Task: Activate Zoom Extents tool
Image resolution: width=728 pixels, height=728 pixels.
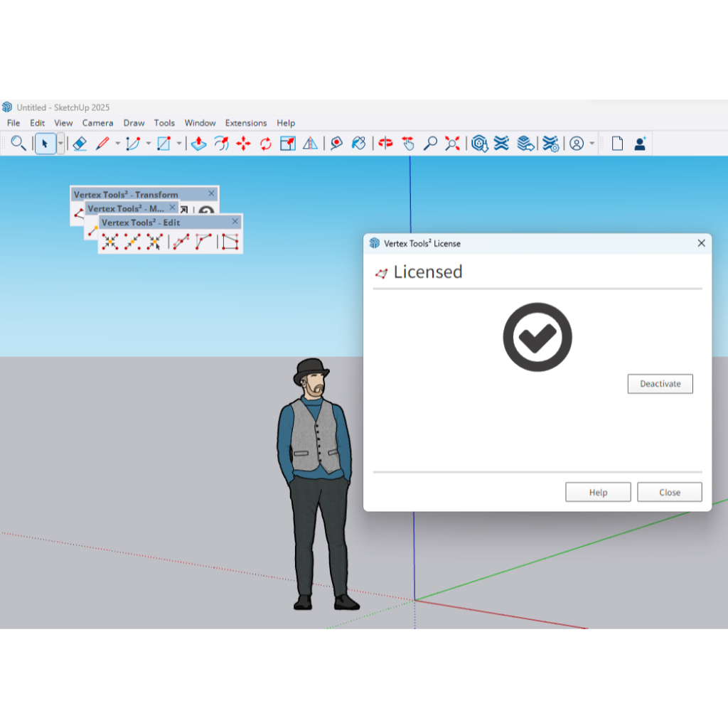Action: [452, 144]
